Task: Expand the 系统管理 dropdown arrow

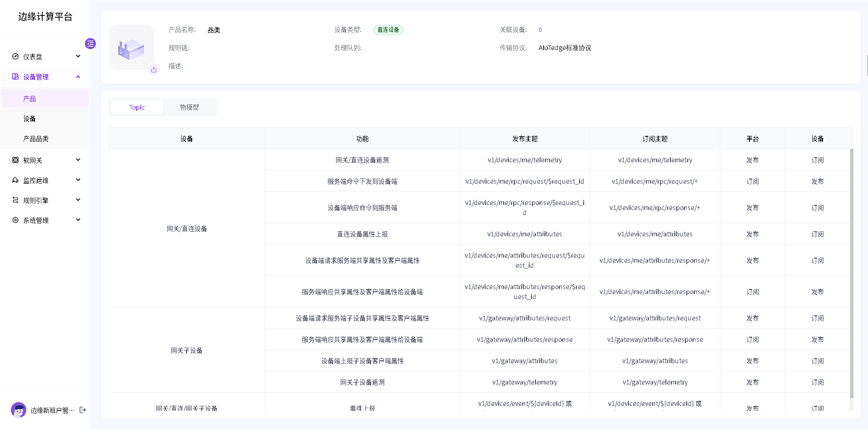Action: tap(78, 220)
